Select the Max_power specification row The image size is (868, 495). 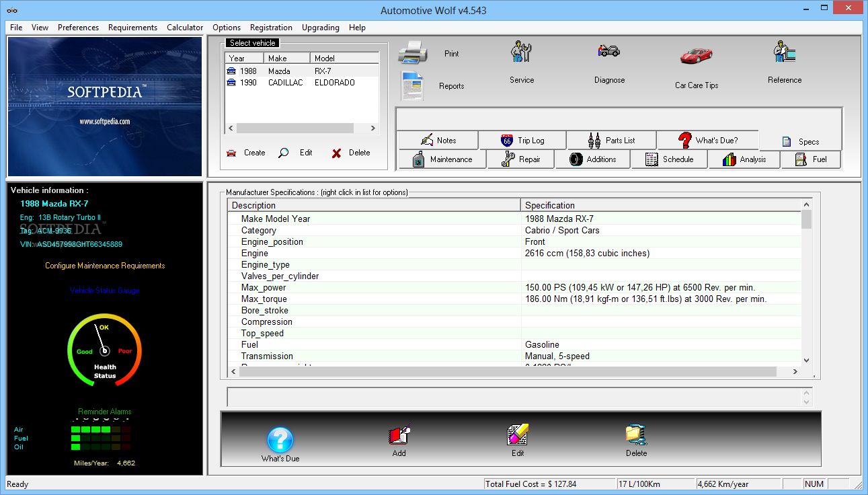(x=514, y=288)
